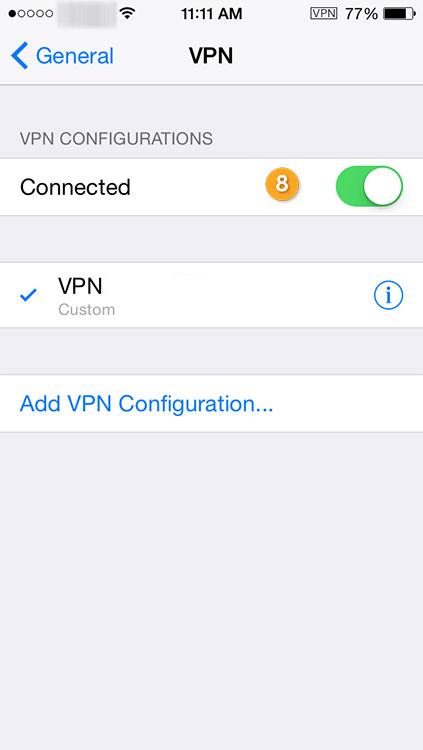Tap the orange number 8 badge
Image resolution: width=423 pixels, height=750 pixels.
282,184
